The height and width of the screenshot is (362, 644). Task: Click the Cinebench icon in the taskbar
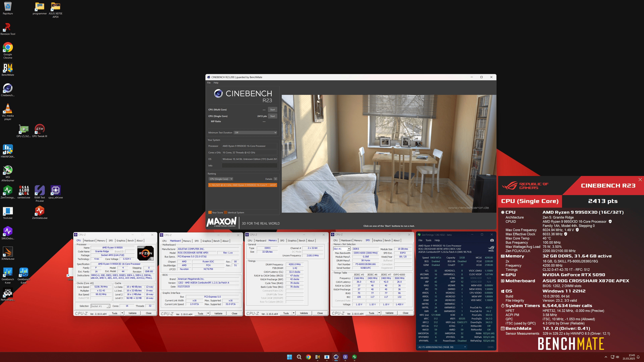point(336,357)
